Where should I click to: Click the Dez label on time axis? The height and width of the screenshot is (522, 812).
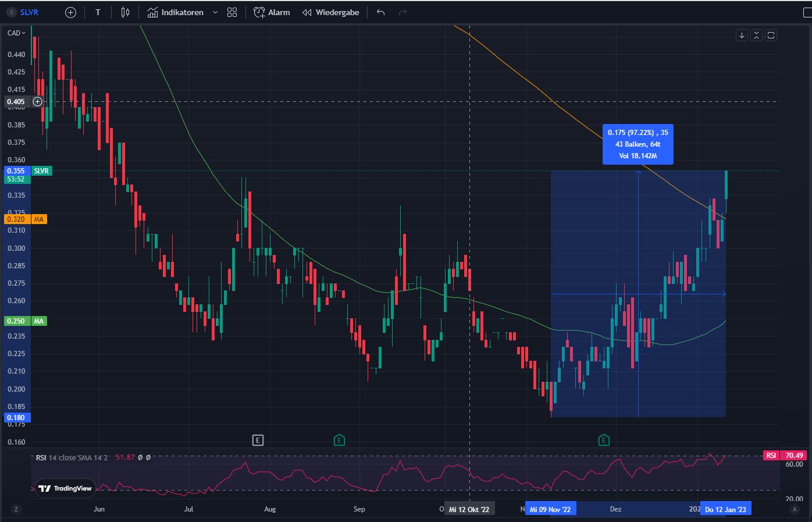click(x=615, y=509)
